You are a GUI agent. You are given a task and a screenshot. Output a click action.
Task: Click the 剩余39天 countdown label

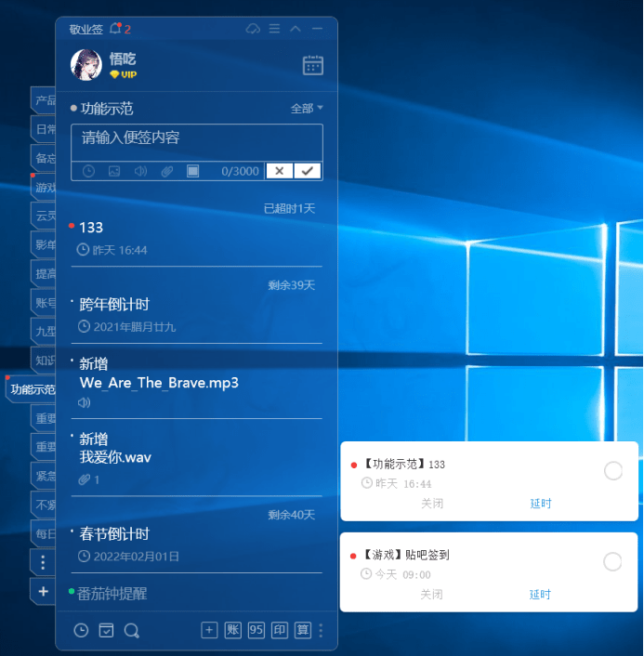click(x=291, y=285)
